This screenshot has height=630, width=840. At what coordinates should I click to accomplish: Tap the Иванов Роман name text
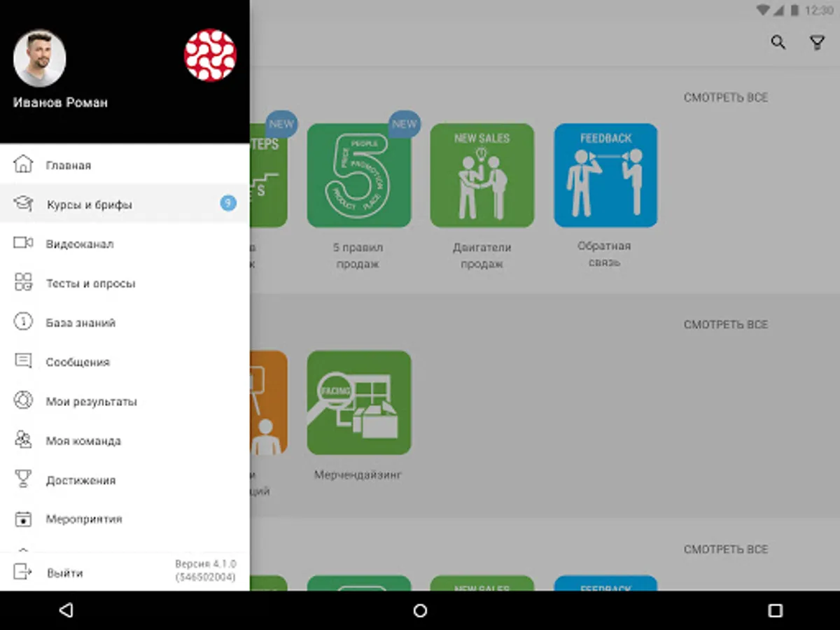pos(60,102)
